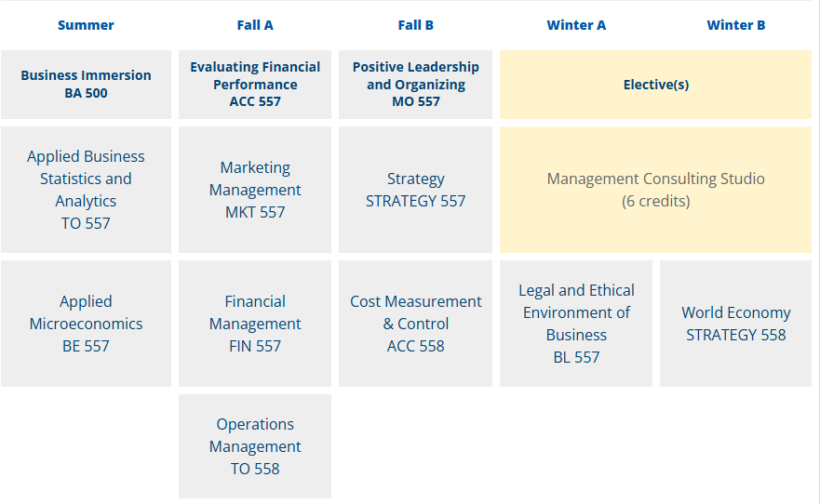Click Cost Measurement & Control ACC 558
820x504 pixels.
coord(415,324)
